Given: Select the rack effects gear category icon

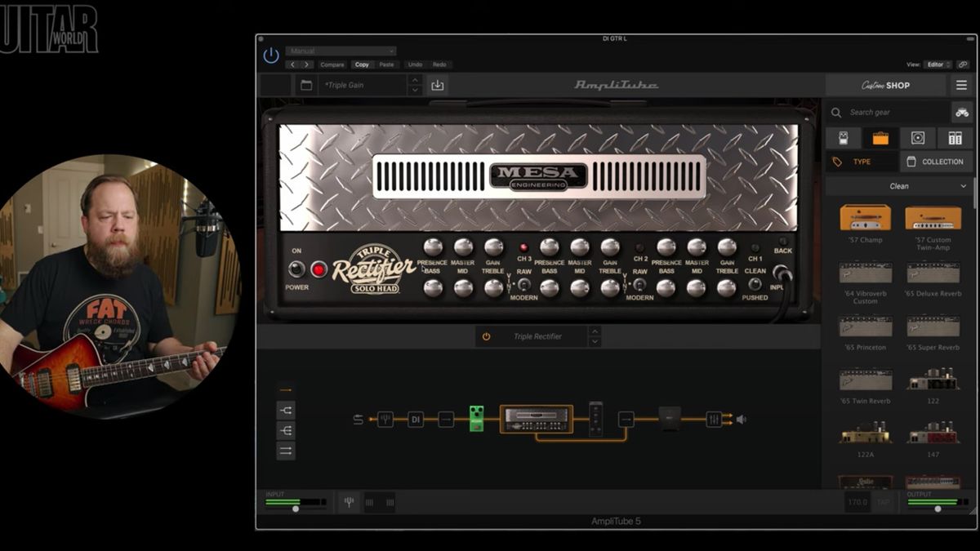Looking at the screenshot, I should pos(955,137).
